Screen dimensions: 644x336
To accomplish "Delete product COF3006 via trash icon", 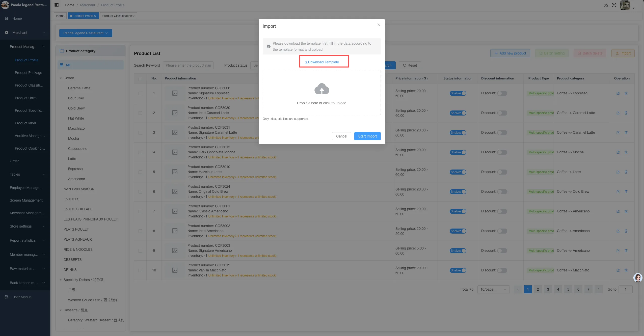I will click(626, 93).
